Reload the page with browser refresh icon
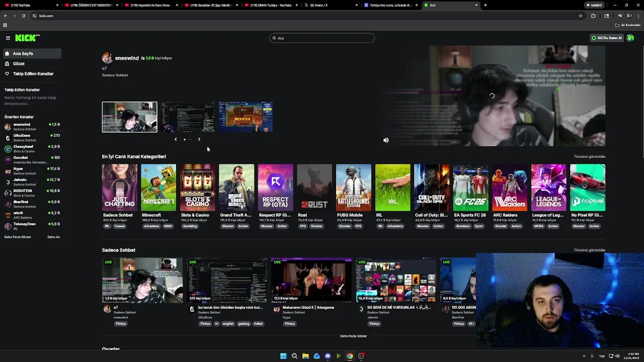The image size is (644, 362). point(23,16)
